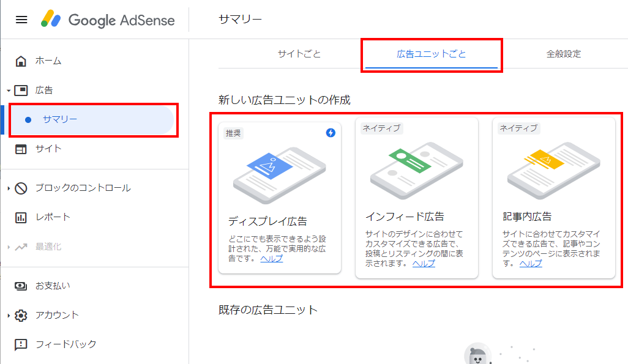
Task: Click the ブロックのコントロール block icon
Action: (21, 188)
